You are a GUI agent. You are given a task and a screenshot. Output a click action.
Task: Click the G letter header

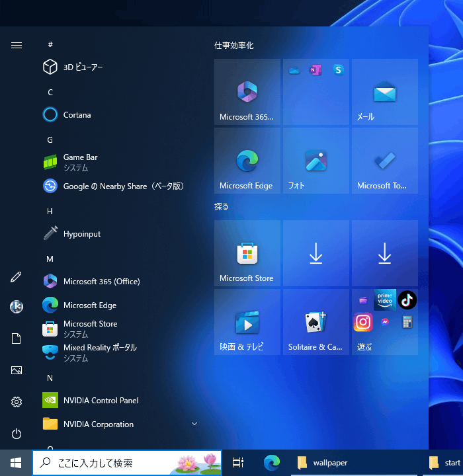click(x=50, y=140)
